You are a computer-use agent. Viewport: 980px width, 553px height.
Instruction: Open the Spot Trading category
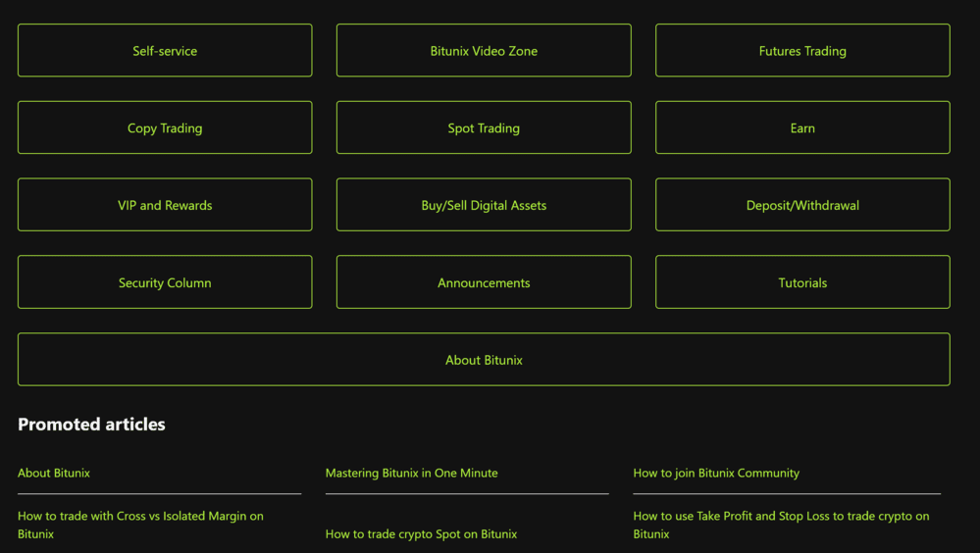(x=484, y=128)
